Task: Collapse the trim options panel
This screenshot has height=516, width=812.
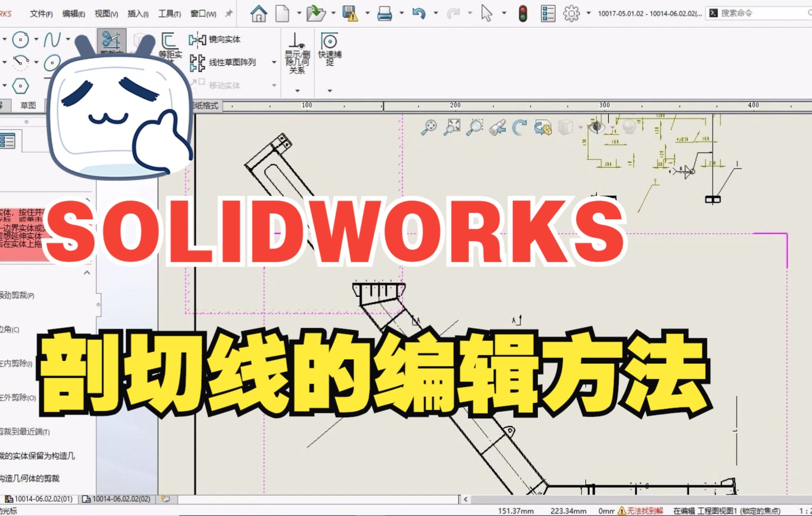Action: [x=87, y=272]
